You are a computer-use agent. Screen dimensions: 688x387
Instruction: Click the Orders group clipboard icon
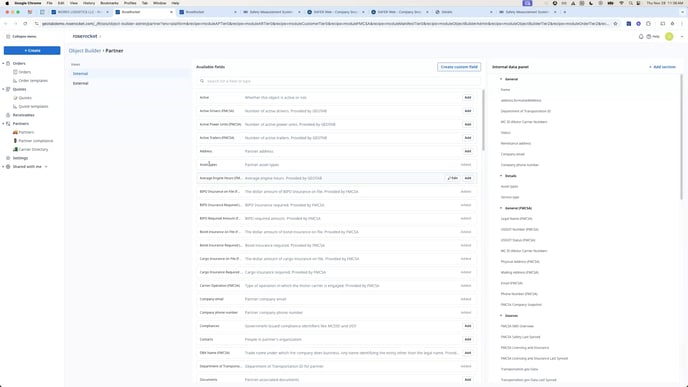pos(8,64)
